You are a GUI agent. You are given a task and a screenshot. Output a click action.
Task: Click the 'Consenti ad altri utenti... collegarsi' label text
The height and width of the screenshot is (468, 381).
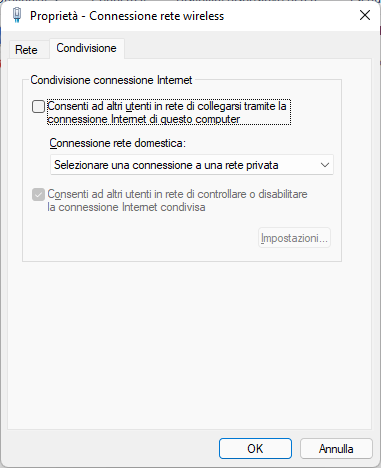pos(169,112)
